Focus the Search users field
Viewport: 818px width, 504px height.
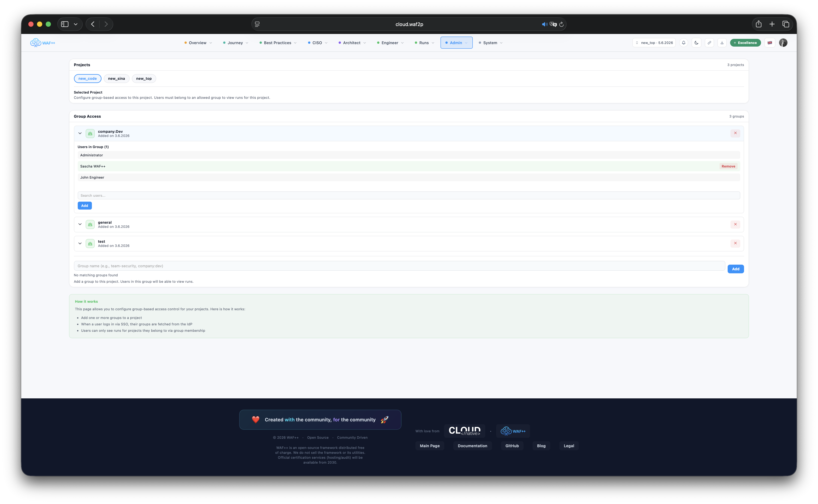(x=409, y=196)
